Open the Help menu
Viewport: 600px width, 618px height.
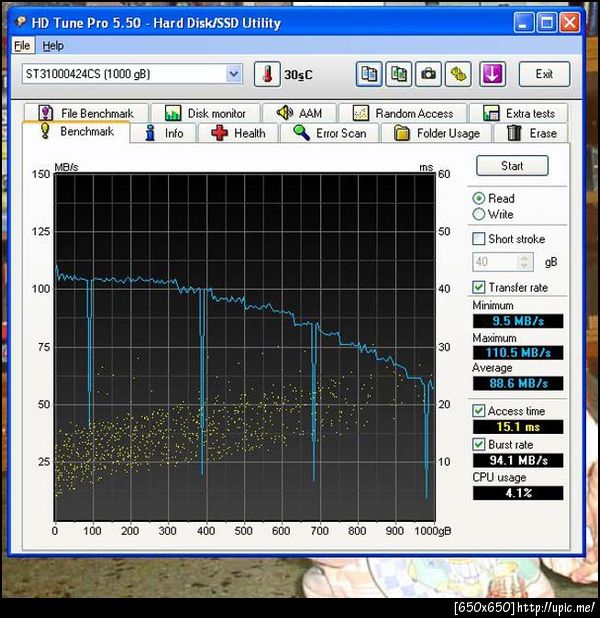[53, 46]
